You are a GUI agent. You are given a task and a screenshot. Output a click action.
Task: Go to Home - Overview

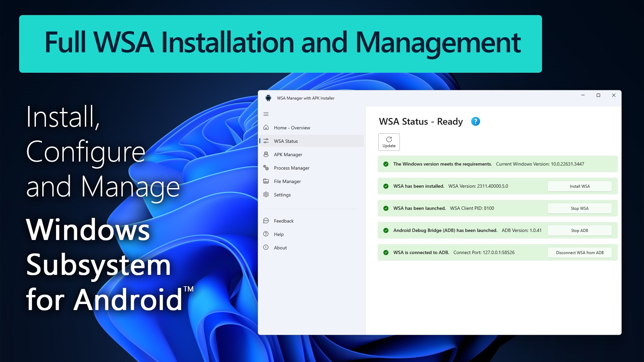(292, 128)
